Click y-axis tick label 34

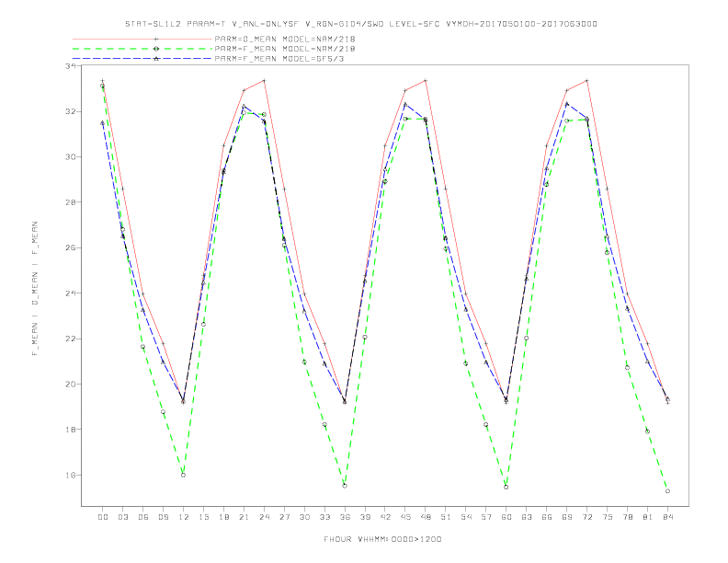(x=71, y=66)
